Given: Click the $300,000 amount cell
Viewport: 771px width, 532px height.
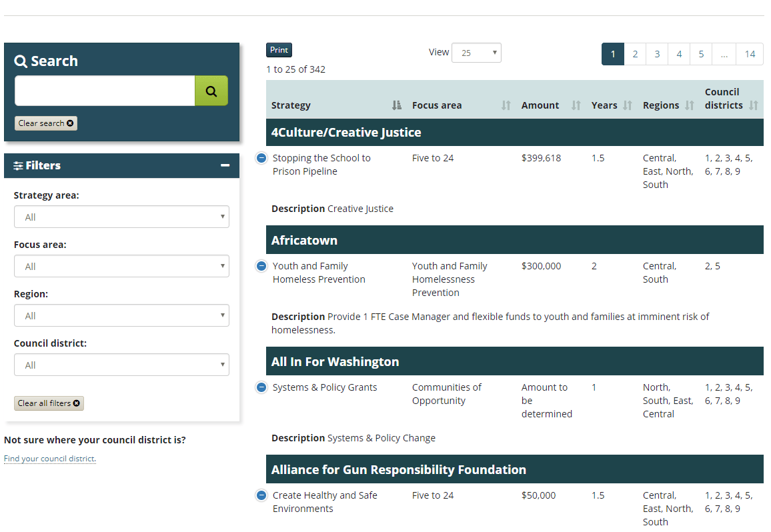Looking at the screenshot, I should [541, 266].
